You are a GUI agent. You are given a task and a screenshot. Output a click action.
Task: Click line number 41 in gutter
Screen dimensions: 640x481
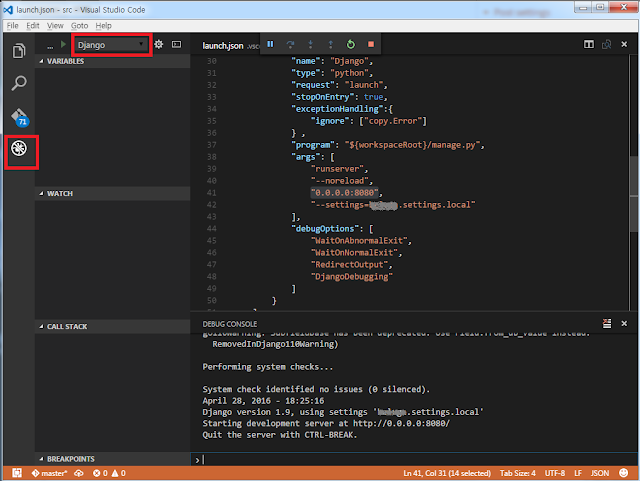pyautogui.click(x=211, y=193)
